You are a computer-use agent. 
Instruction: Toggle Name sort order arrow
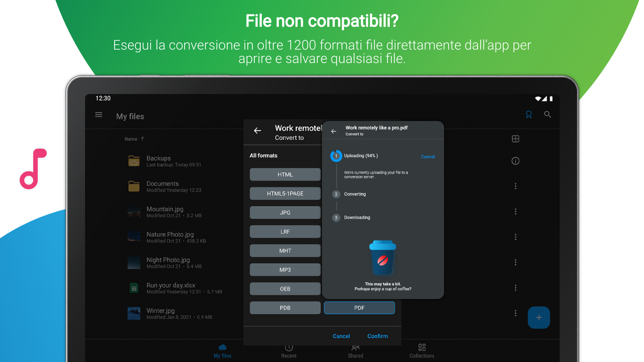point(143,139)
